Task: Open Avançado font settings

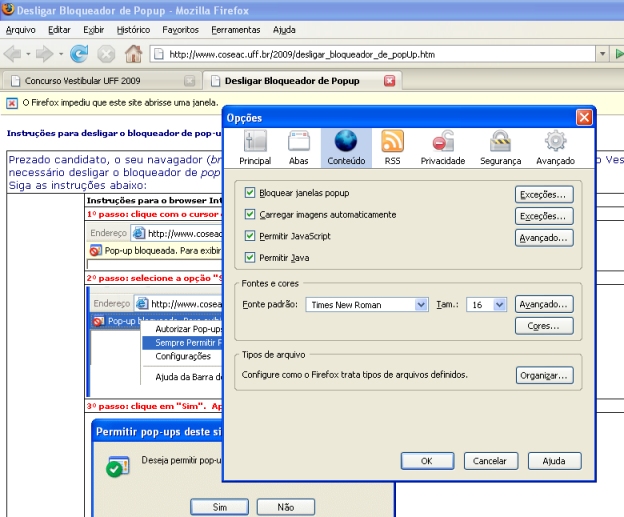Action: tap(544, 304)
